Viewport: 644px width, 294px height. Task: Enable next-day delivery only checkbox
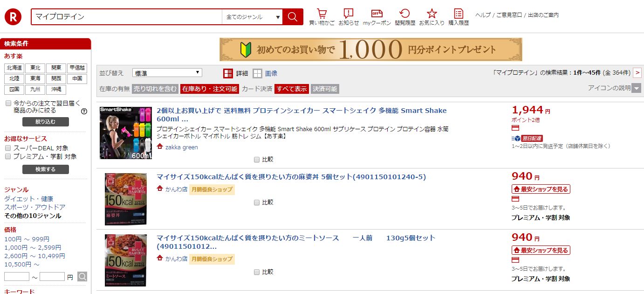(8, 103)
